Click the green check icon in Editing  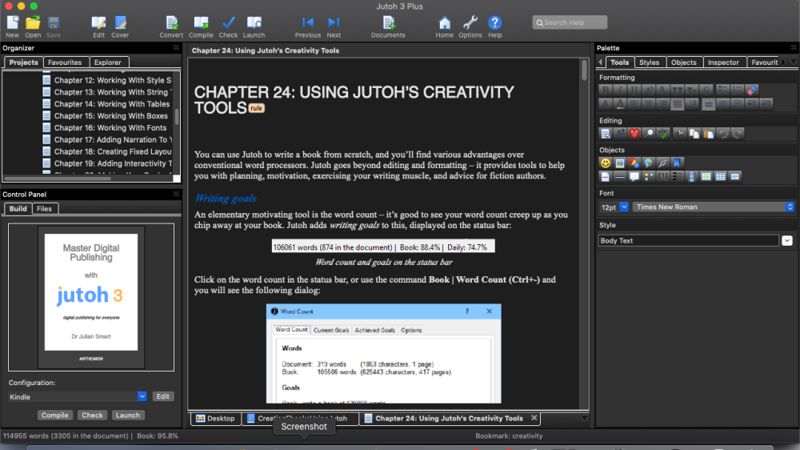(x=663, y=134)
